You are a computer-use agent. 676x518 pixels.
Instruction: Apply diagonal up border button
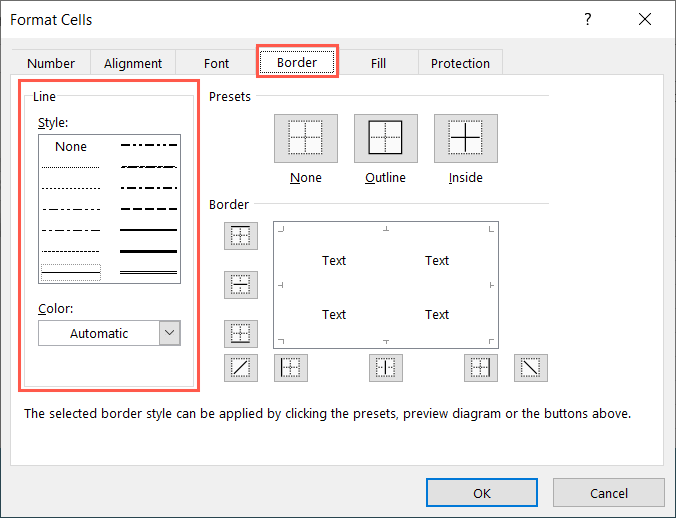[242, 368]
